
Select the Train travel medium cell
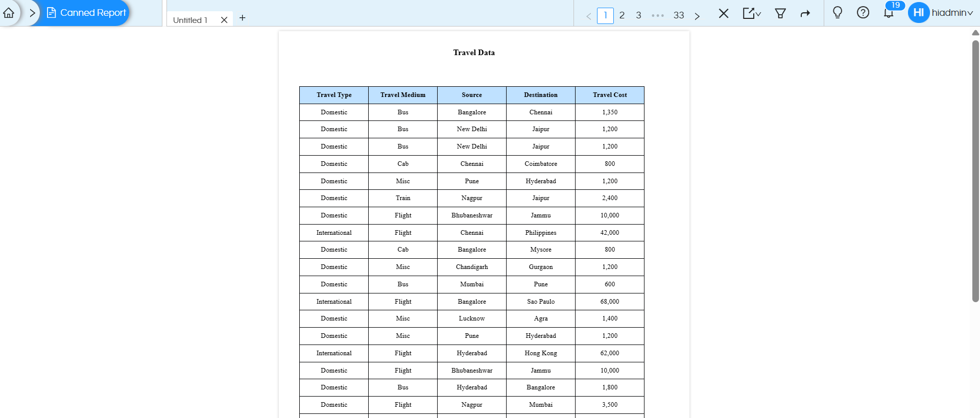point(403,198)
